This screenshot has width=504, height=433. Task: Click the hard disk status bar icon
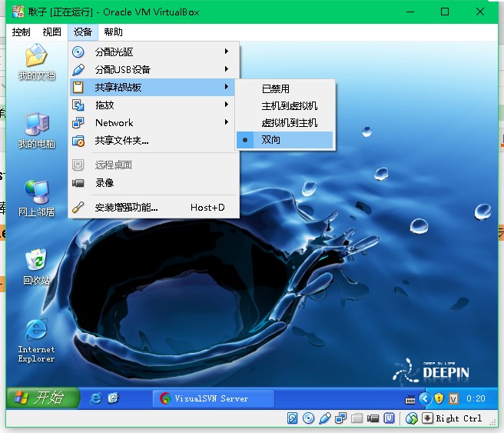coord(293,418)
